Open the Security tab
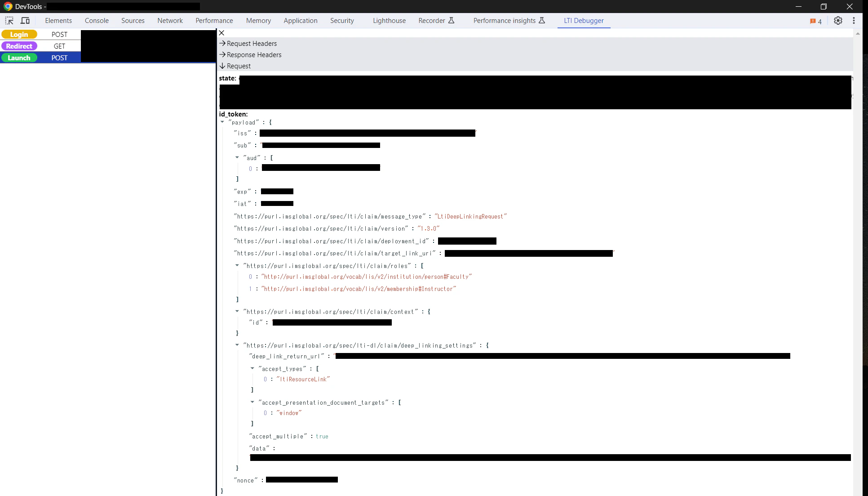 click(x=342, y=21)
